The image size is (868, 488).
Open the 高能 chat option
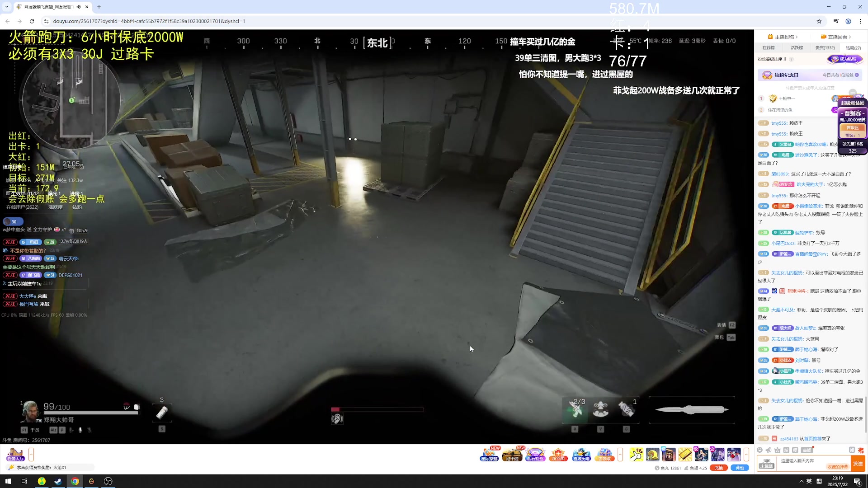pyautogui.click(x=807, y=450)
